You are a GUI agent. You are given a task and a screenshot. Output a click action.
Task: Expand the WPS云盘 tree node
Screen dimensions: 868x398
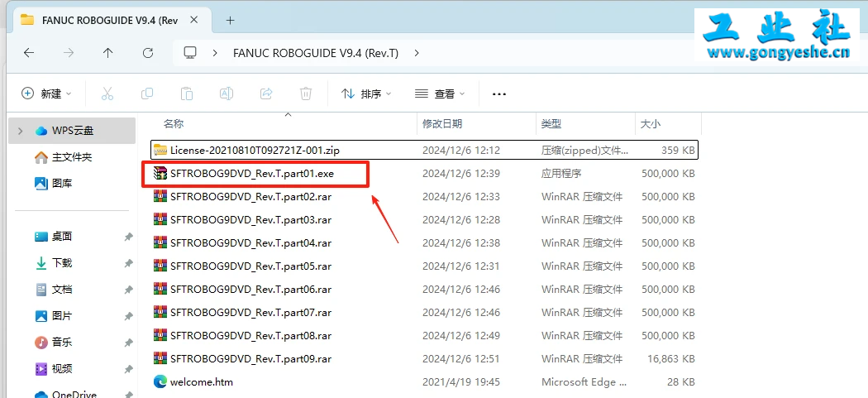coord(21,131)
